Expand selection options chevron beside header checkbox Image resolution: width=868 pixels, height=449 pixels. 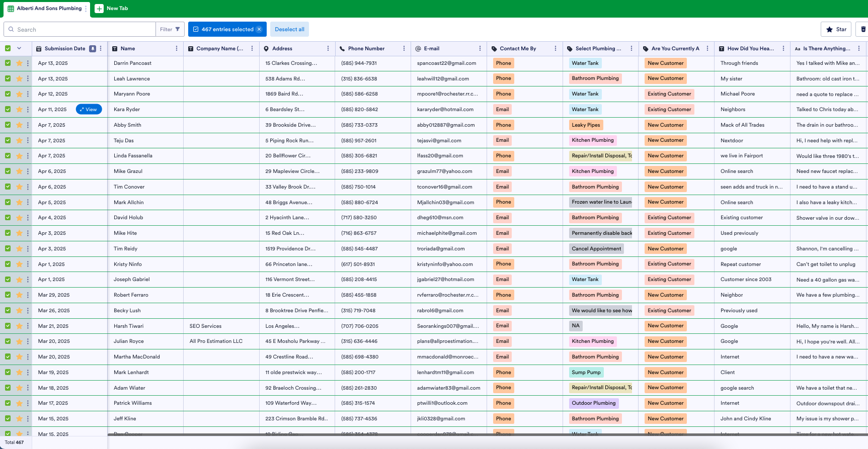click(19, 48)
